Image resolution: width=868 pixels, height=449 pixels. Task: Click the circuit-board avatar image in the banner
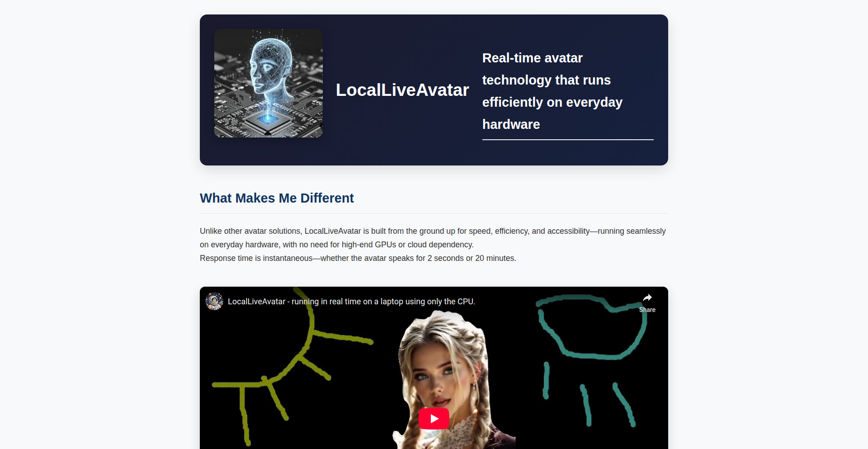click(268, 83)
